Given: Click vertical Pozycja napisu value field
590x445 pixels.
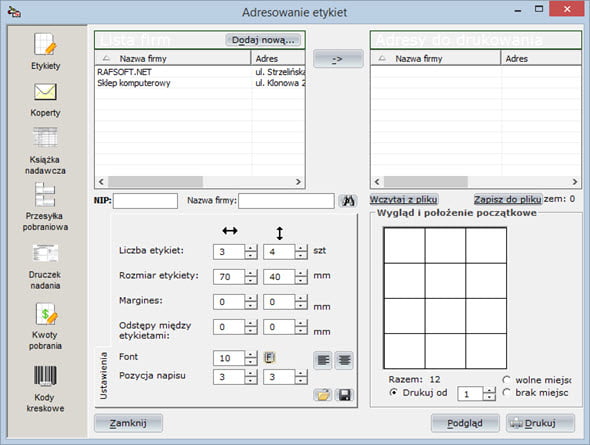Looking at the screenshot, I should point(279,377).
